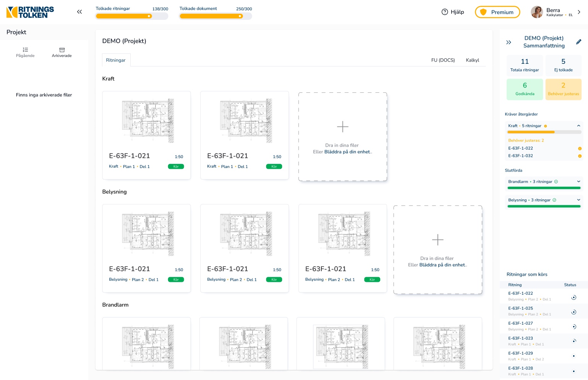The image size is (588, 380).
Task: Click status dot for E-63F-1-029 row
Action: tap(573, 356)
